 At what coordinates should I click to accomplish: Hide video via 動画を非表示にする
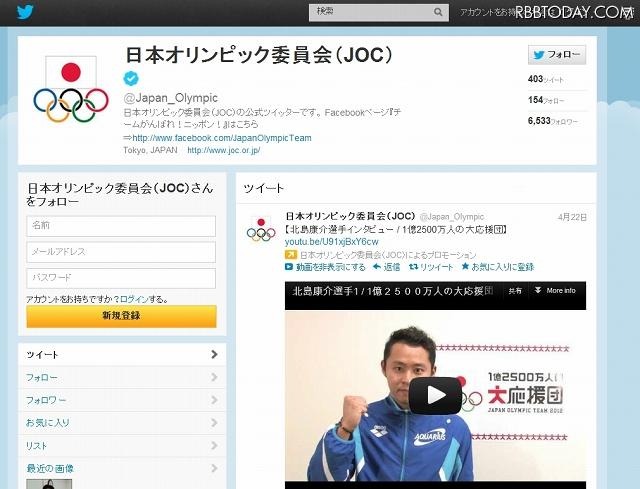[325, 267]
